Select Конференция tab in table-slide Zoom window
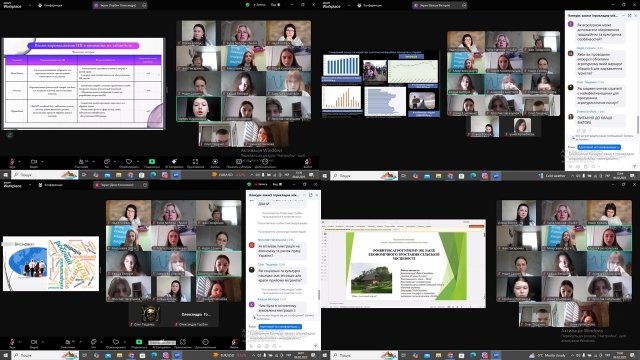Image resolution: width=640 pixels, height=360 pixels. 50,5
